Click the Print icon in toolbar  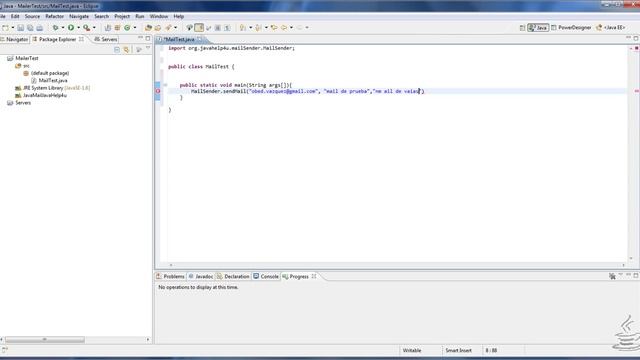[x=40, y=27]
